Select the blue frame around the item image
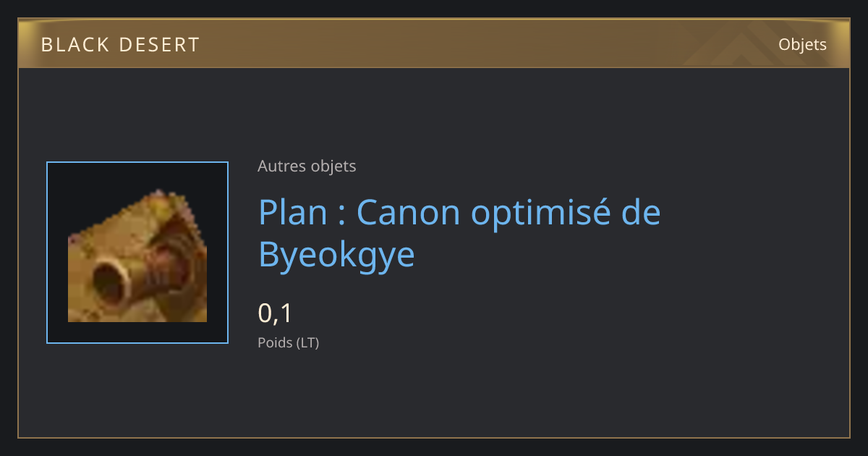Image resolution: width=868 pixels, height=456 pixels. (137, 253)
